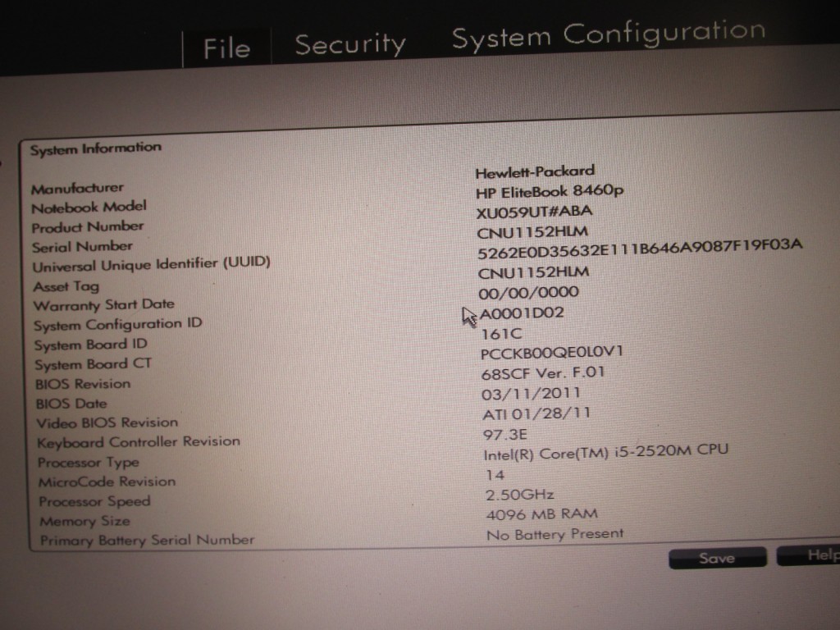Select warranty date 00/00/0000
The height and width of the screenshot is (630, 840).
coord(529,293)
